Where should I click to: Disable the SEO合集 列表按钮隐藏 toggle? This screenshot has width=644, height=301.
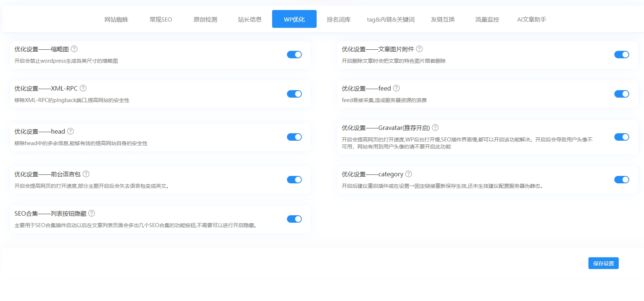pos(294,219)
